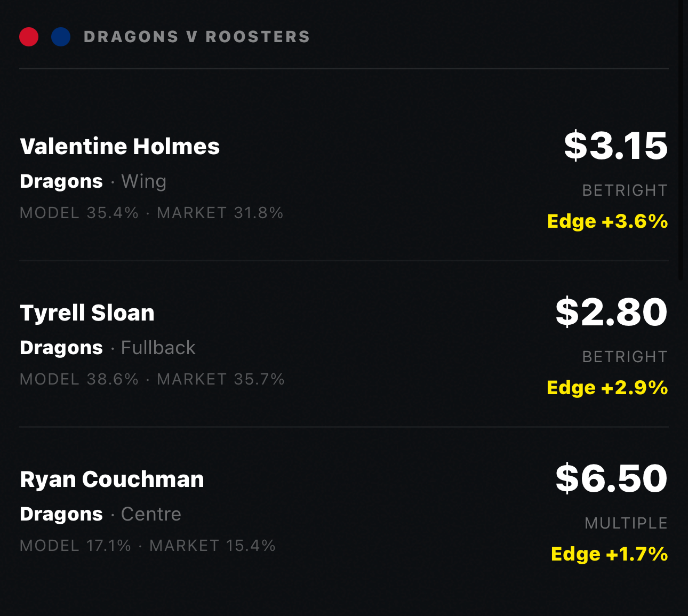This screenshot has height=616, width=688.
Task: Click Holmes model 35.4% market stats line
Action: coord(151,213)
